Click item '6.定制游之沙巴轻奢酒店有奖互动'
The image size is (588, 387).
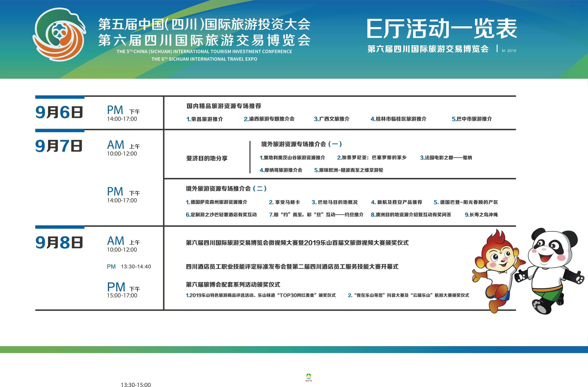pos(221,215)
